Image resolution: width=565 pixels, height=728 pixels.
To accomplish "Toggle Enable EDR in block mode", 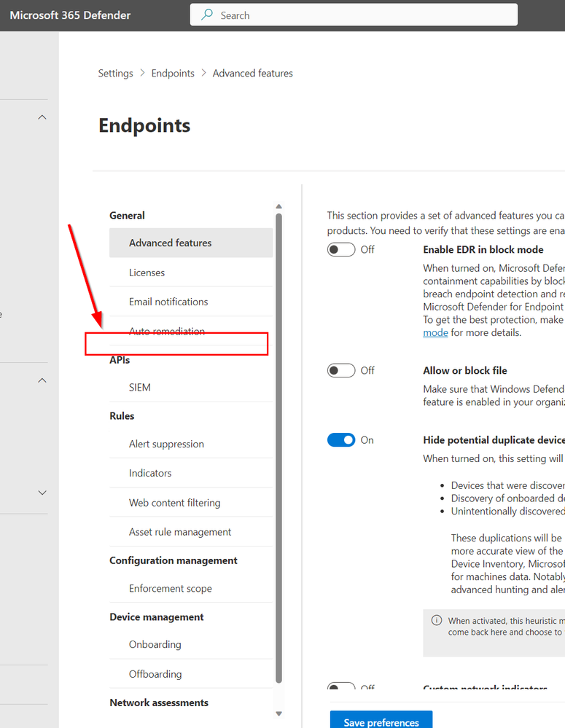I will point(341,250).
